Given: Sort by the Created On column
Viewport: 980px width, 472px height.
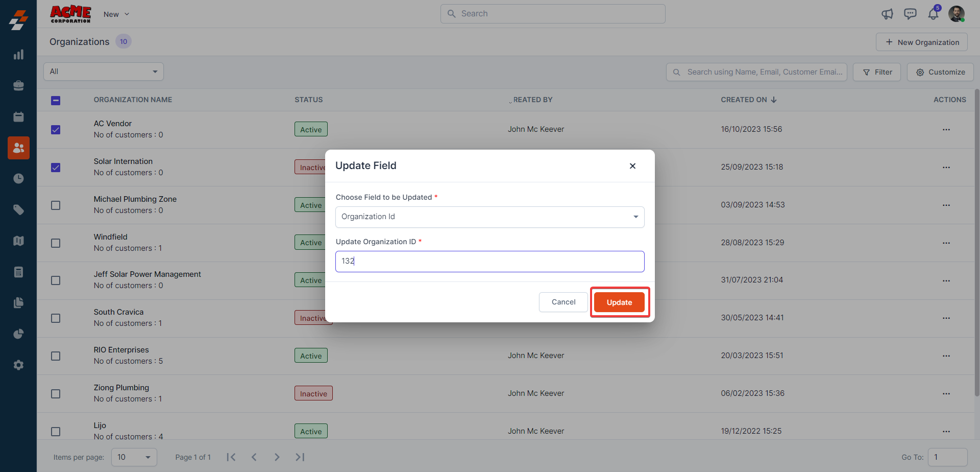Looking at the screenshot, I should pos(749,100).
